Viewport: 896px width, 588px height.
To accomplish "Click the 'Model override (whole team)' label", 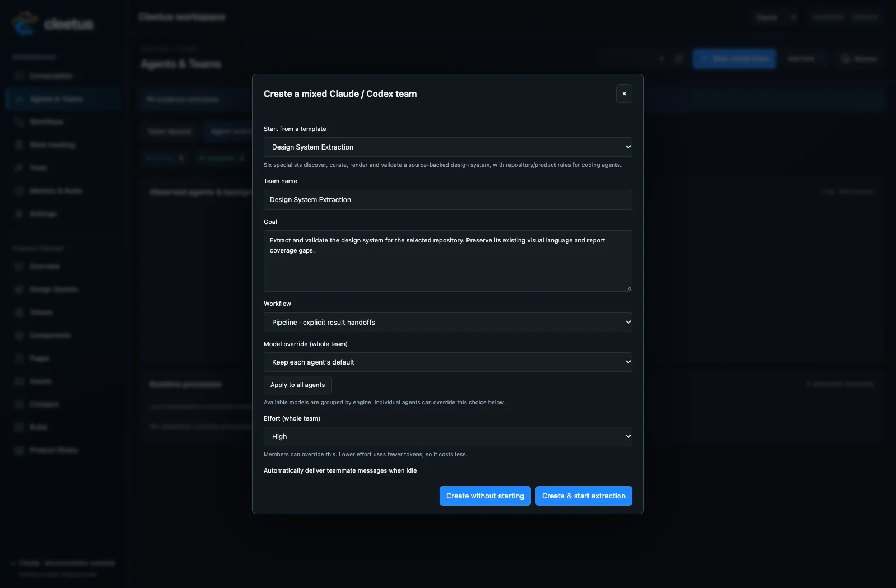I will click(306, 344).
